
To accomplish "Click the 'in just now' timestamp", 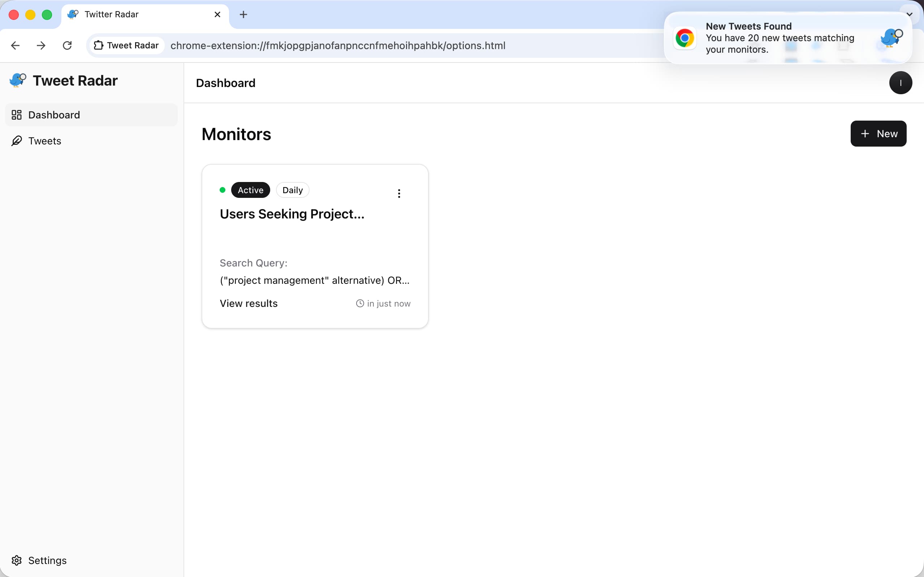I will coord(389,304).
